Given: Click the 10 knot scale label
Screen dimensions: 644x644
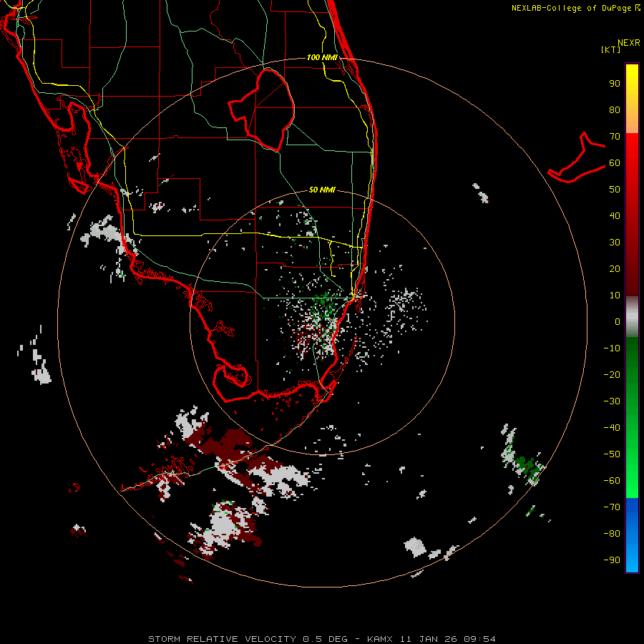Looking at the screenshot, I should (x=615, y=296).
